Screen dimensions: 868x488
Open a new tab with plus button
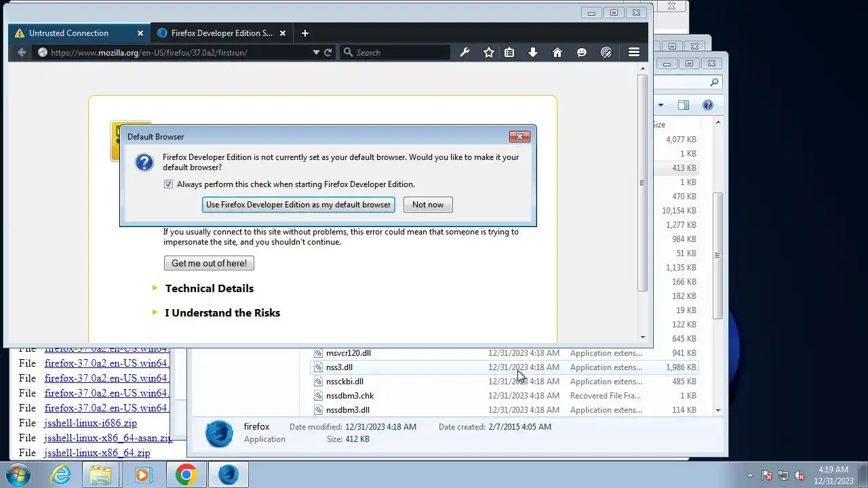[305, 33]
